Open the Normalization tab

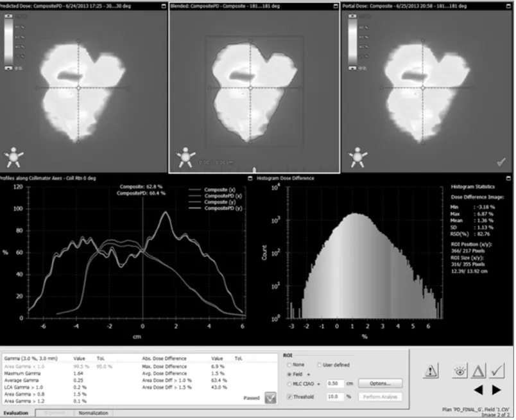pyautogui.click(x=93, y=413)
